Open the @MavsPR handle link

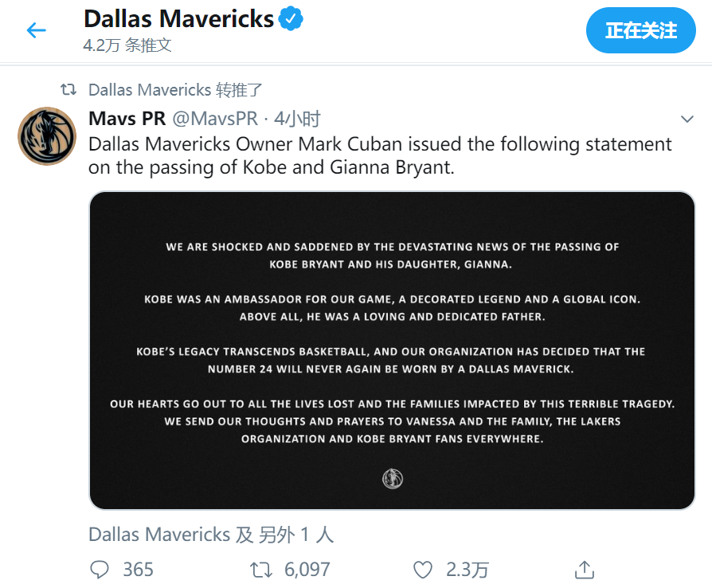point(215,119)
